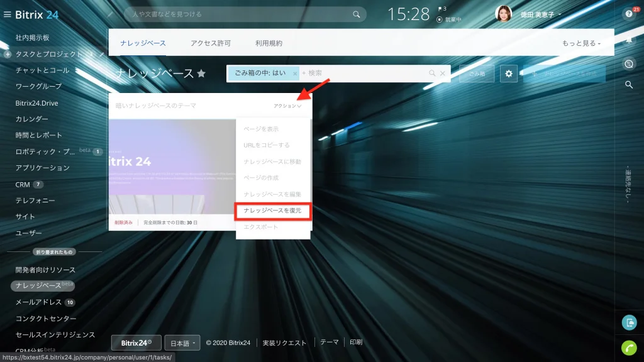Click the search icon in top search bar
The image size is (644, 362).
pyautogui.click(x=356, y=14)
